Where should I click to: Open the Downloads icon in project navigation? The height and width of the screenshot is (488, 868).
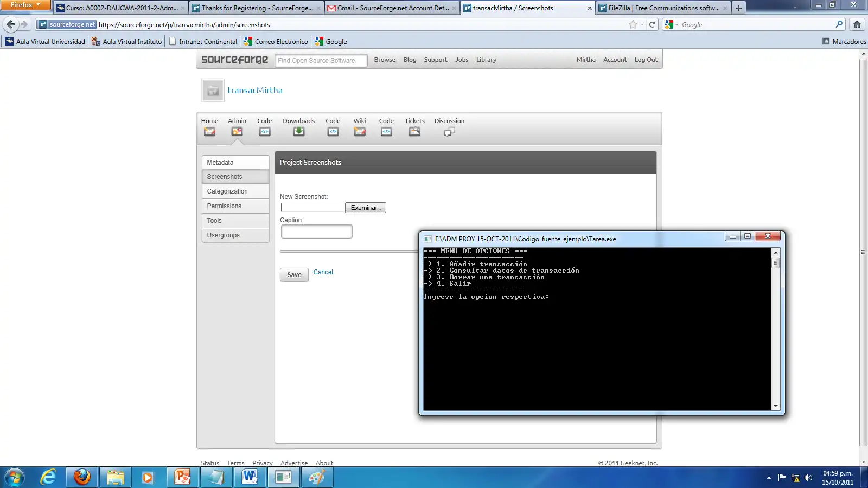(299, 132)
